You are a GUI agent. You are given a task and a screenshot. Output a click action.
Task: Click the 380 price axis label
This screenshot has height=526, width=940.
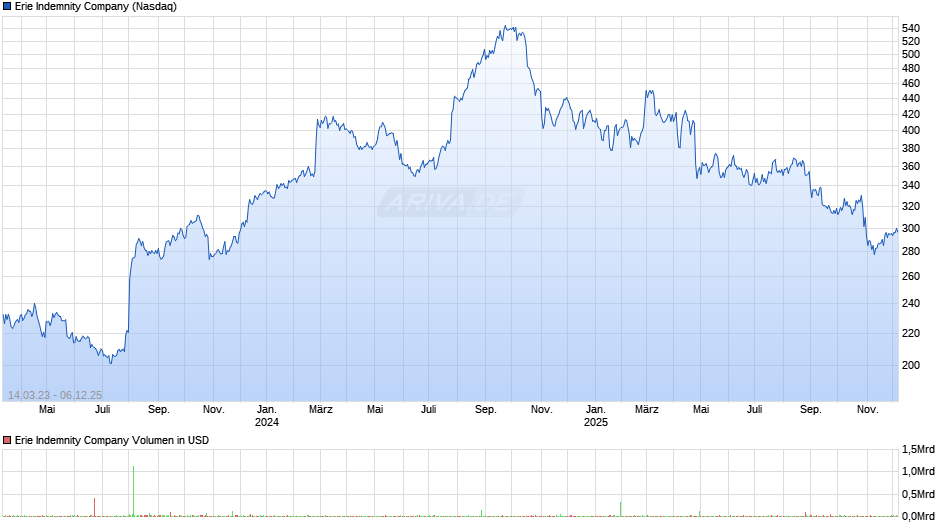(x=911, y=148)
